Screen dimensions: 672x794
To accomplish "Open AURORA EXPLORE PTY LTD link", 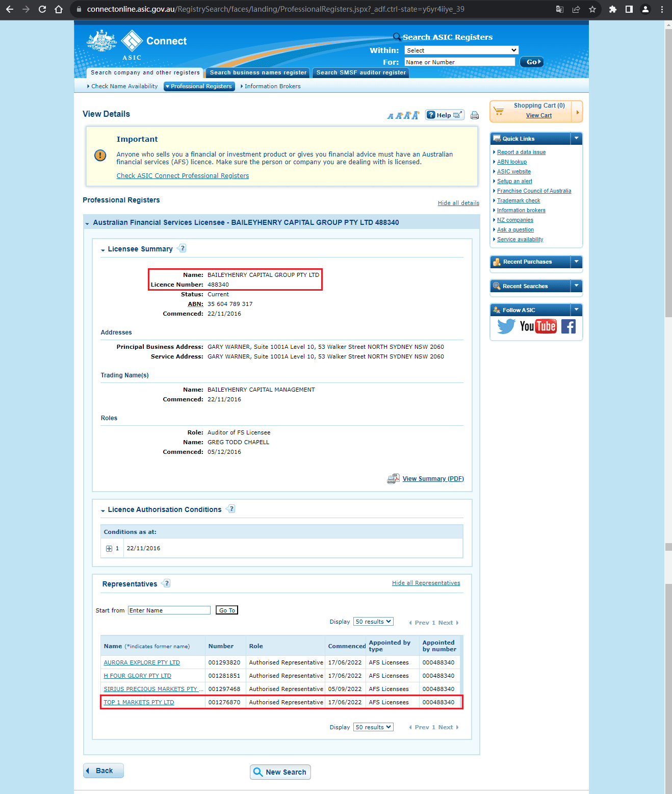I will tap(142, 662).
